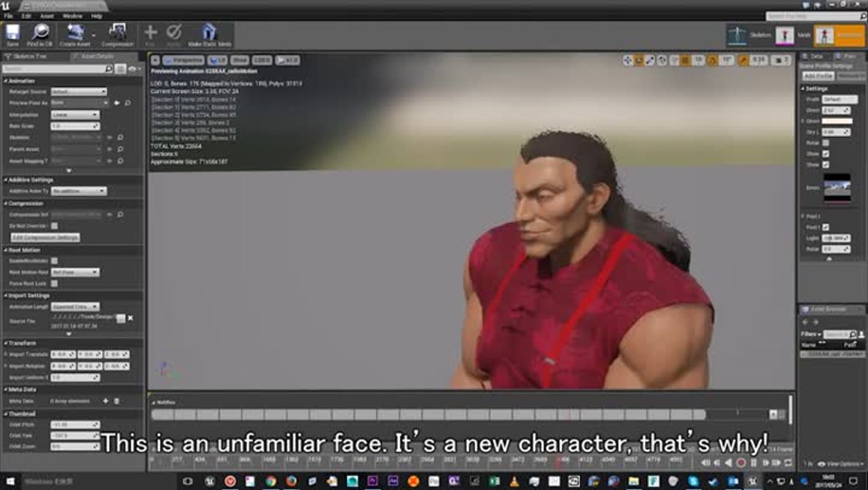The image size is (868, 490).
Task: Switch to Mesh editing mode
Action: [x=794, y=35]
